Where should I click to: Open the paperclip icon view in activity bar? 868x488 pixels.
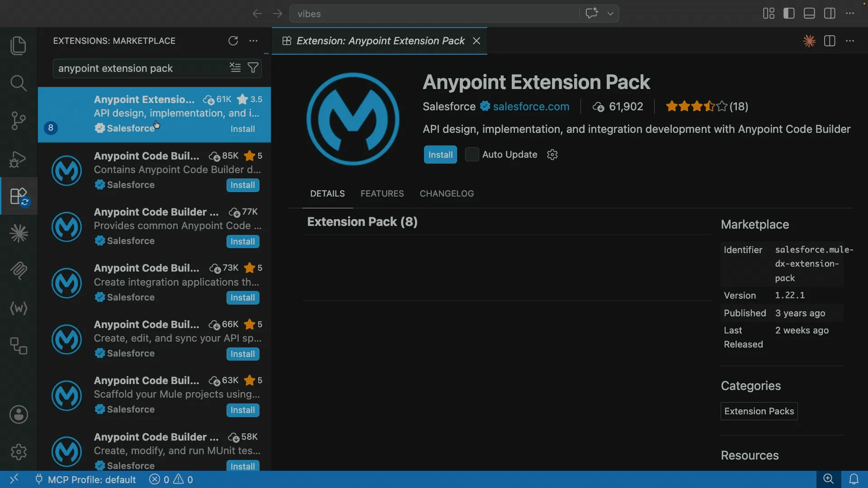tap(19, 271)
